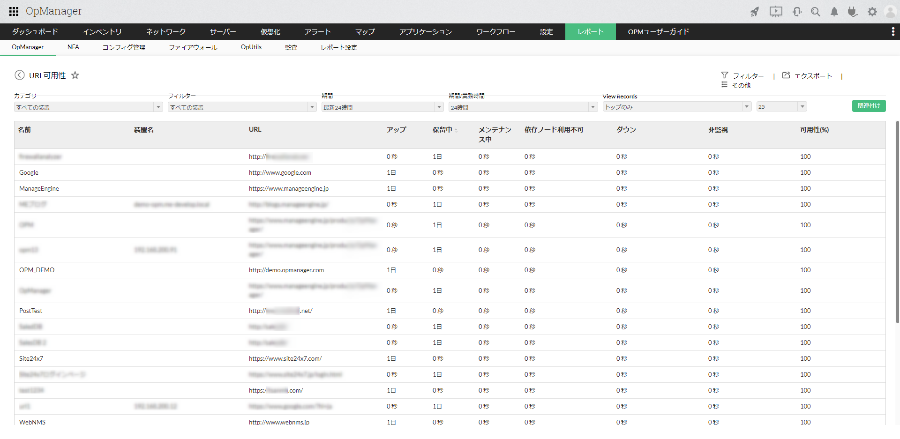Open the video presentation screen icon
This screenshot has height=439, width=900.
click(775, 11)
